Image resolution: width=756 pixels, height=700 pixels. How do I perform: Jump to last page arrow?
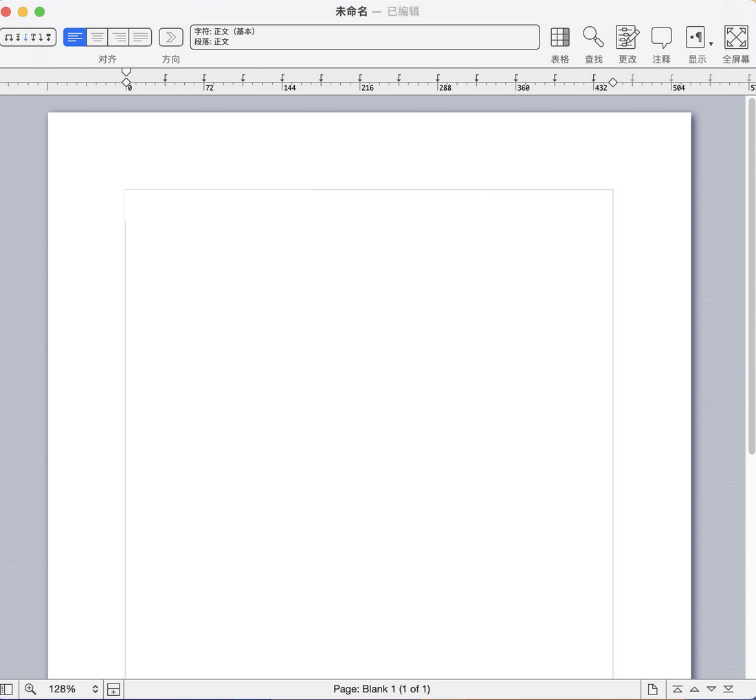[x=728, y=689]
